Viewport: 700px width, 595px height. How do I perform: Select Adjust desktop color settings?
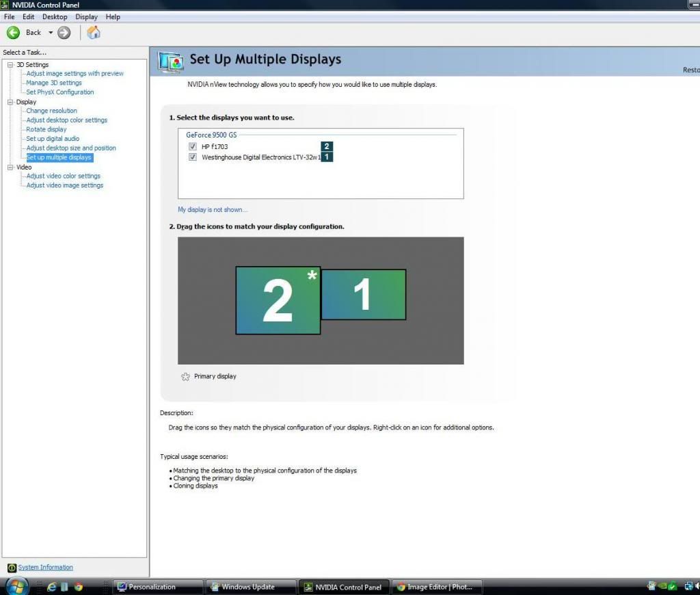coord(66,120)
